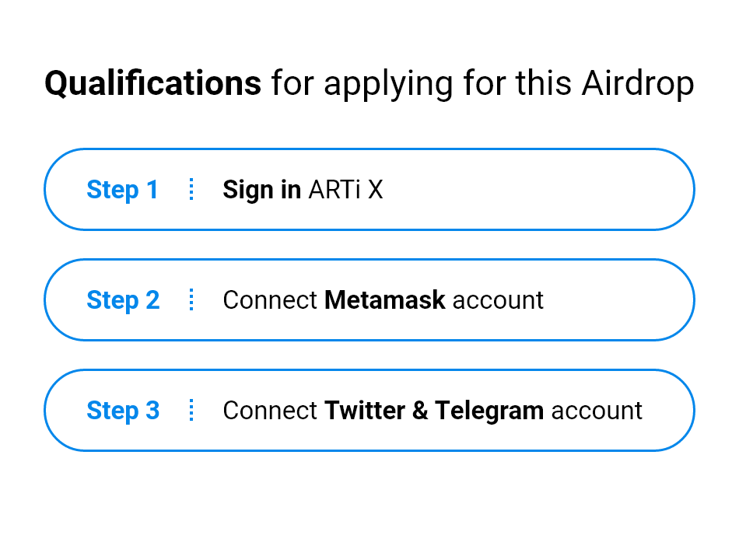
Task: Click 'account' word in Step 3
Action: 597,411
